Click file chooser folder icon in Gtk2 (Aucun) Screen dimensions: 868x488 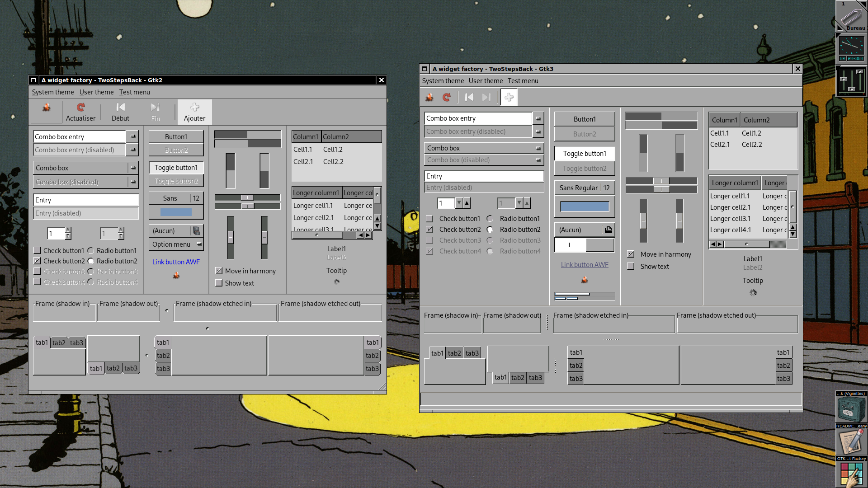point(196,231)
